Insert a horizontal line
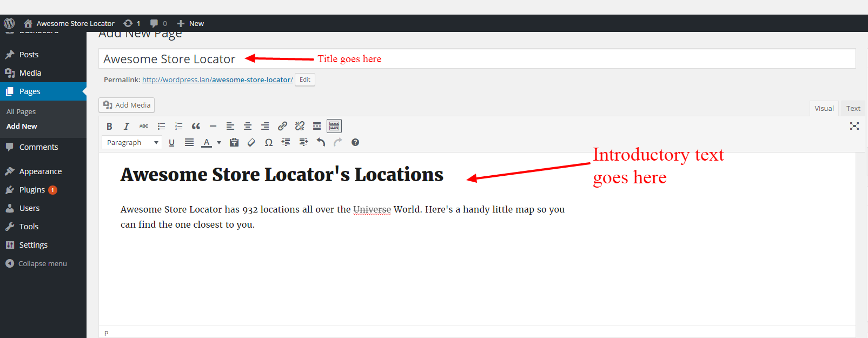Screen dimensions: 868x338 pyautogui.click(x=213, y=126)
